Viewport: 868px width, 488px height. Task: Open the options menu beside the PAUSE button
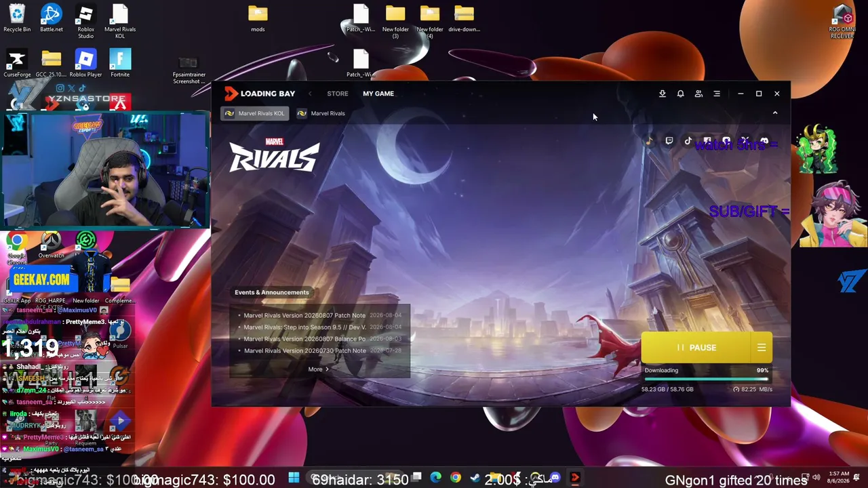tap(762, 348)
